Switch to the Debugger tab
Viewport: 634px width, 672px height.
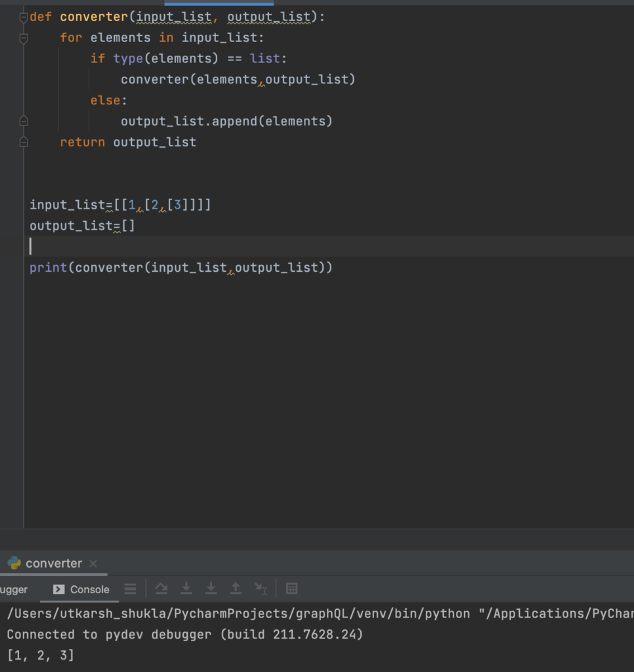14,589
